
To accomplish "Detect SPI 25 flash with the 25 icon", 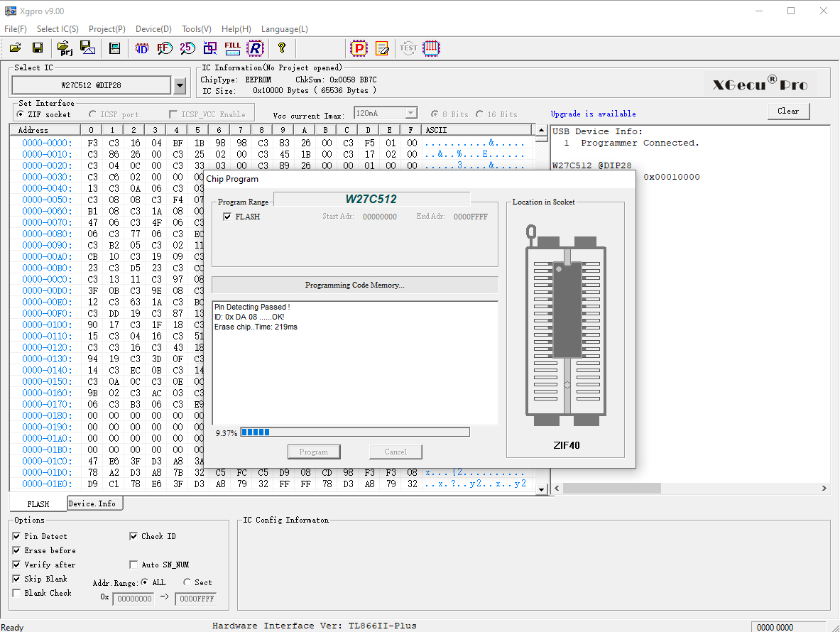I will [x=187, y=48].
